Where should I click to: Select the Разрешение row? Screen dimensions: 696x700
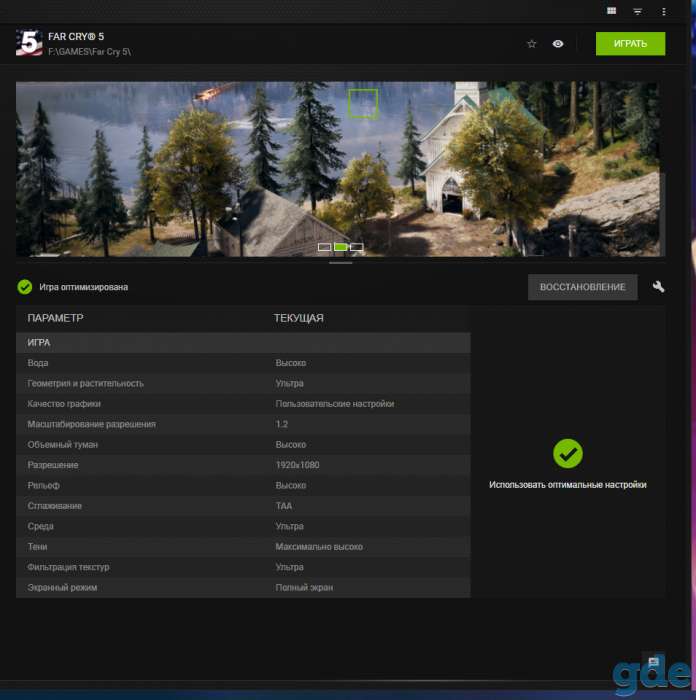click(x=243, y=465)
